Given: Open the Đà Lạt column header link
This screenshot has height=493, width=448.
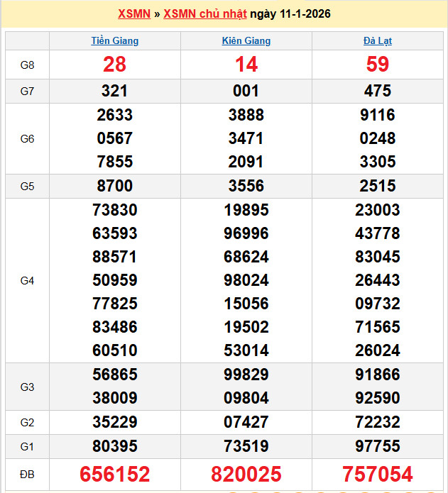Looking at the screenshot, I should [378, 40].
